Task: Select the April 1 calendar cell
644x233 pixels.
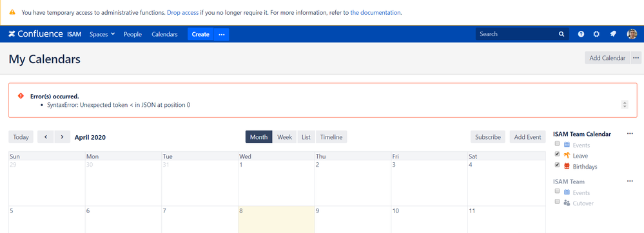Action: 277,183
